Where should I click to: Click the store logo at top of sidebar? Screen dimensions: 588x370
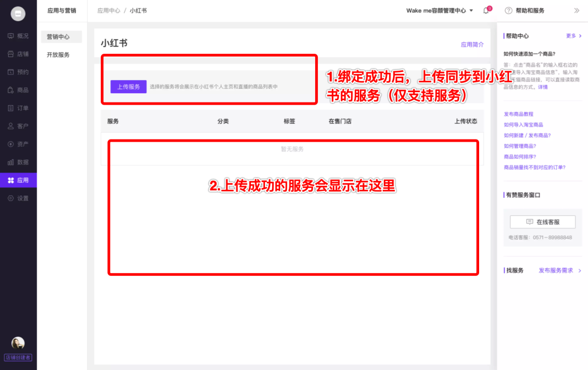tap(17, 14)
